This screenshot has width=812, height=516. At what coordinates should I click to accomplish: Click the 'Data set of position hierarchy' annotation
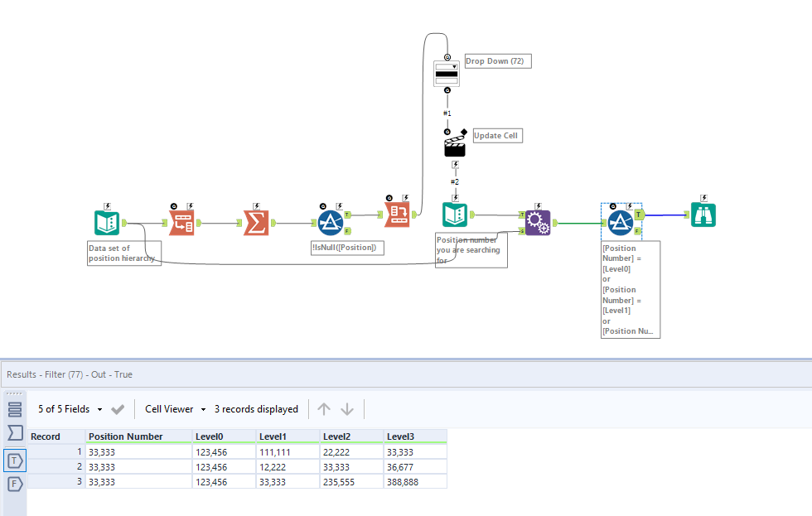[x=124, y=253]
